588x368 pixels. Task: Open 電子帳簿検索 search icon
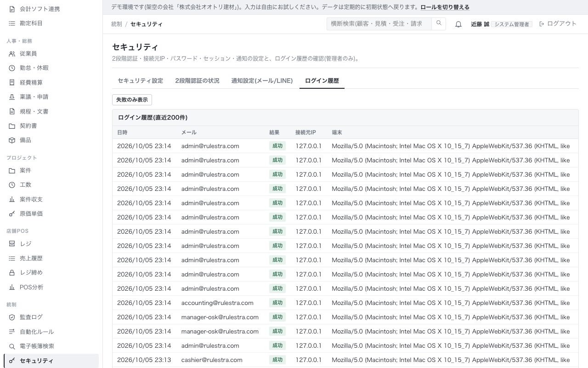12,346
